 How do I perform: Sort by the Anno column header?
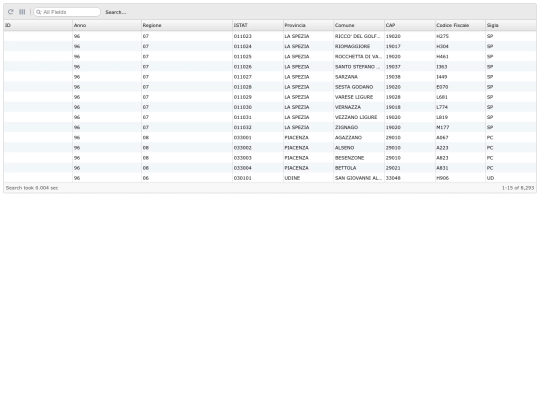click(x=107, y=25)
